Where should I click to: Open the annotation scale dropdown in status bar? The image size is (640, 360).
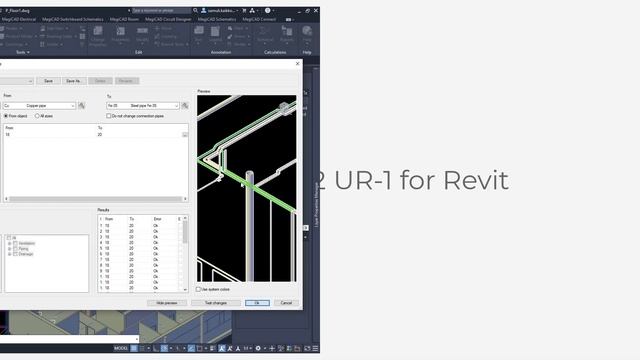pyautogui.click(x=247, y=348)
